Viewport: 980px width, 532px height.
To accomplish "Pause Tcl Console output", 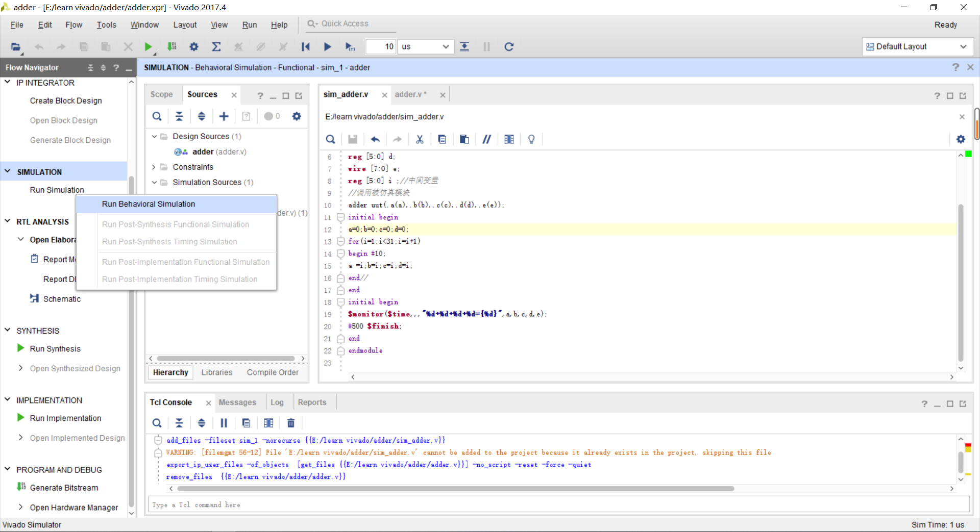I will click(224, 423).
